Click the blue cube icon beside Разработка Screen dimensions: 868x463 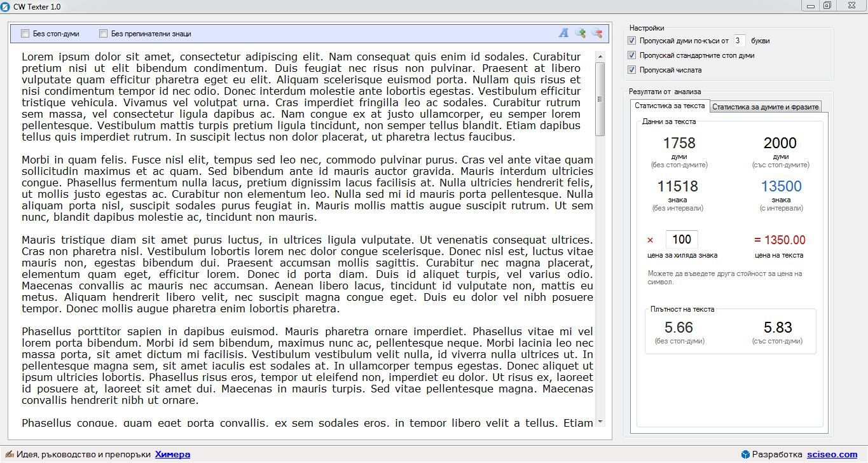click(x=745, y=454)
